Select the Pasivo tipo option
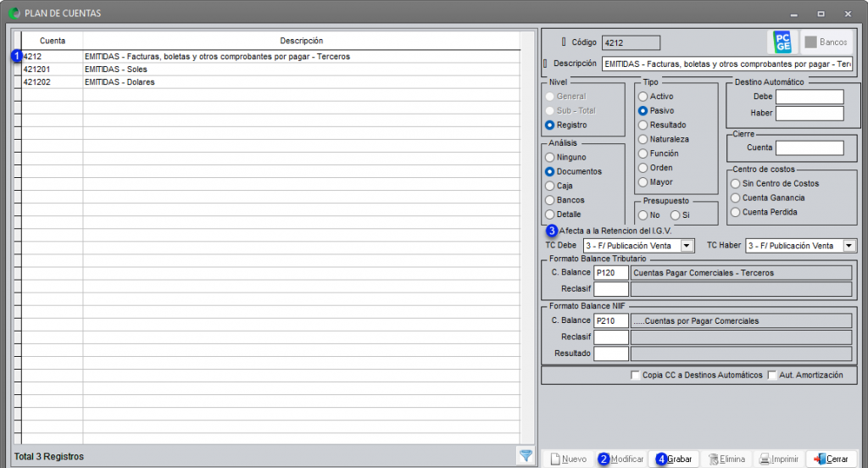This screenshot has height=468, width=868. 643,111
